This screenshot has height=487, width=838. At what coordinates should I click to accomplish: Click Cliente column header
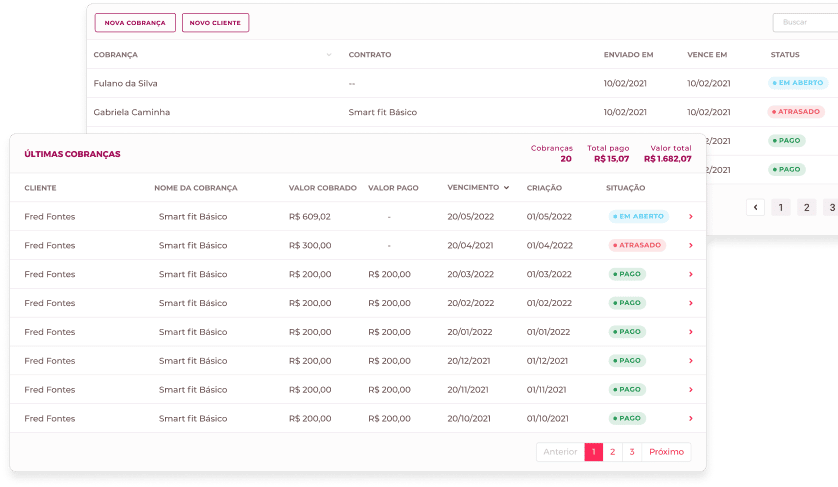point(40,188)
